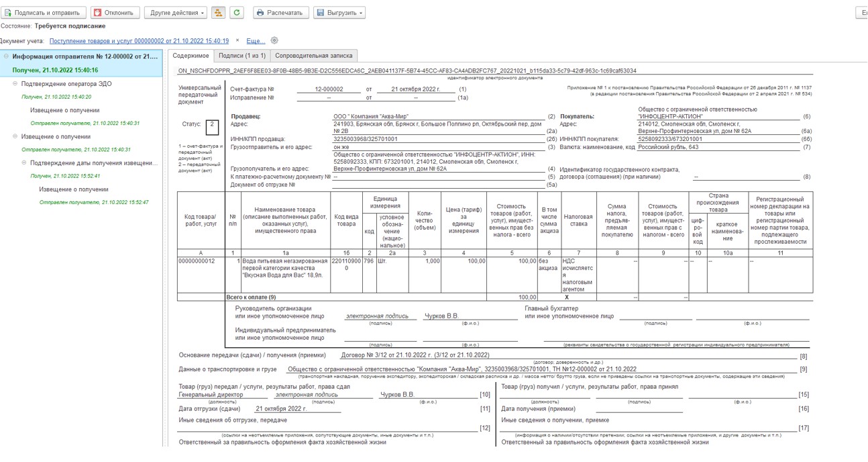Collapse the Извещение о получении node that has an expander
This screenshot has height=462, width=868.
[x=15, y=136]
